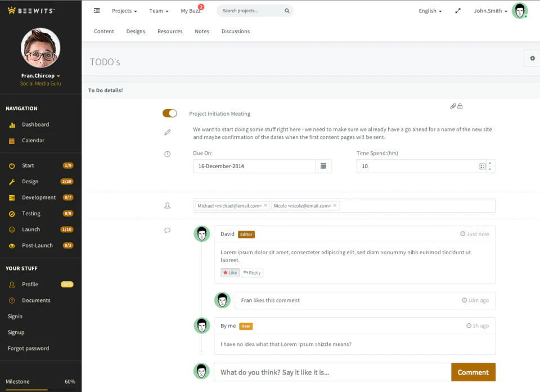The image size is (540, 392).
Task: Open the settings gear on TODO's header
Action: click(533, 58)
